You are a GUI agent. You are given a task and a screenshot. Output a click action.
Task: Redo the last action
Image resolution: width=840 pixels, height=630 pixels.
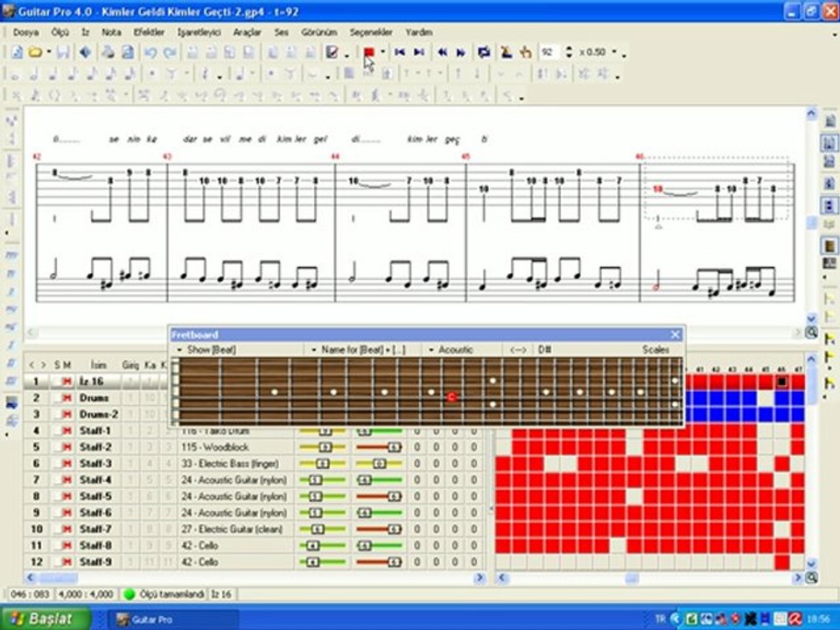click(x=170, y=52)
